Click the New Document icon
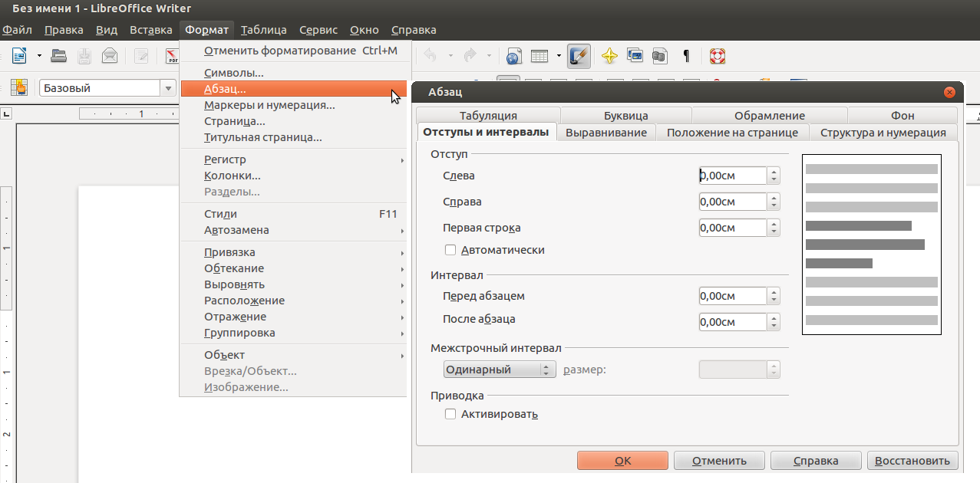Viewport: 980px width, 483px height. coord(18,55)
